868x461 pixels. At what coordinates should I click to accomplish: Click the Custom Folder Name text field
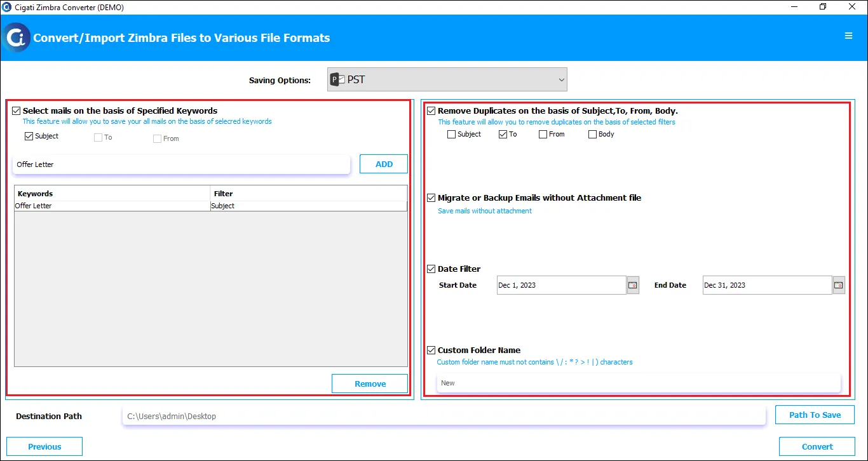coord(639,383)
